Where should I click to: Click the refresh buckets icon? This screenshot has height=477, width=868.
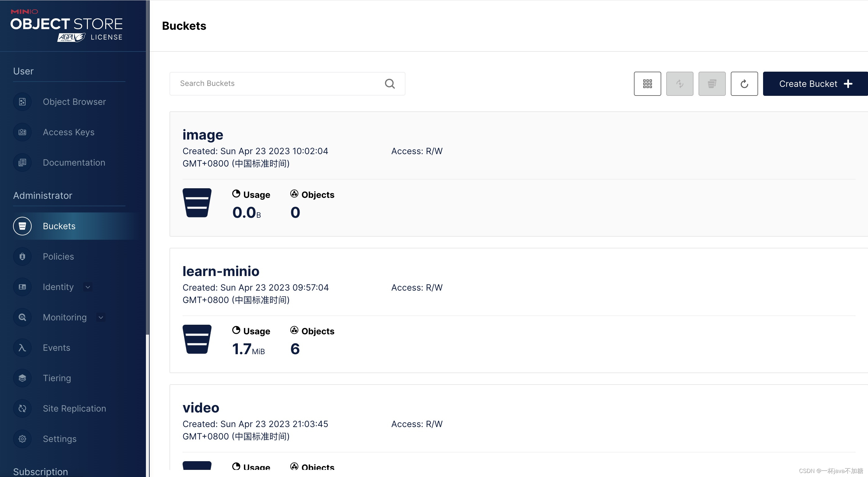744,83
